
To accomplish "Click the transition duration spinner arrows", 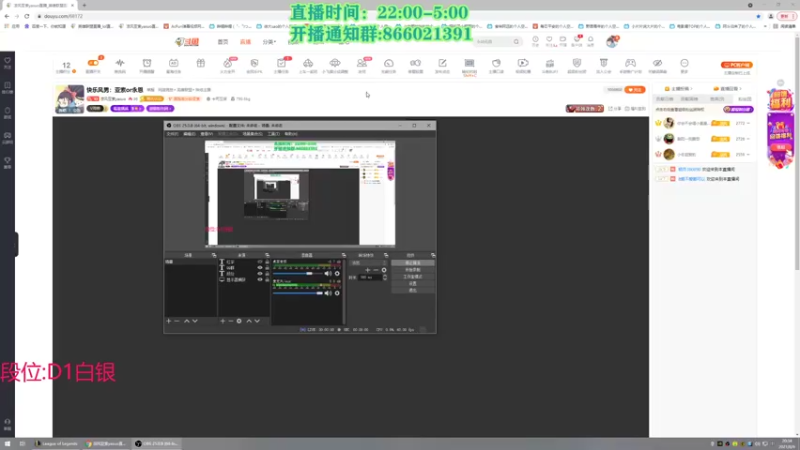I will coord(385,277).
